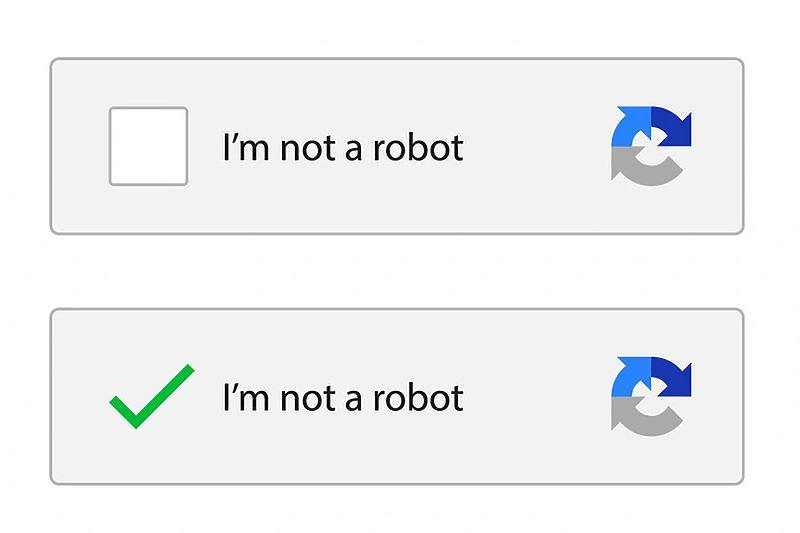
Task: Click the reCAPTCHA logo in the upper widget
Action: click(650, 145)
